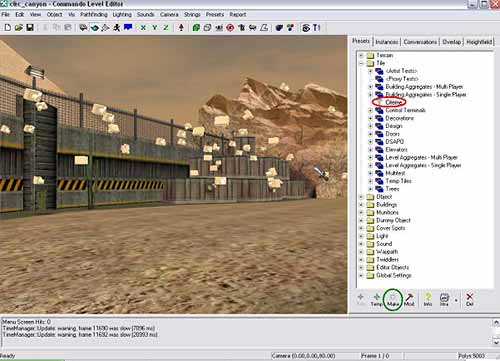Select the Doors tree item

point(393,134)
